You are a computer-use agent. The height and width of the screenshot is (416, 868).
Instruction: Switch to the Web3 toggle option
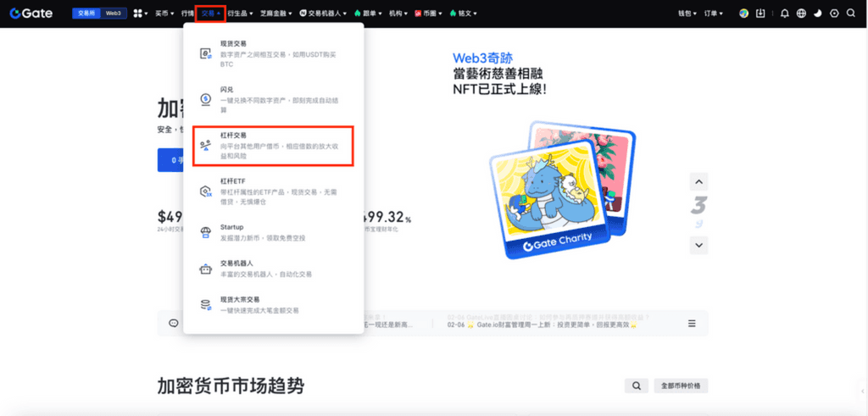(x=113, y=14)
